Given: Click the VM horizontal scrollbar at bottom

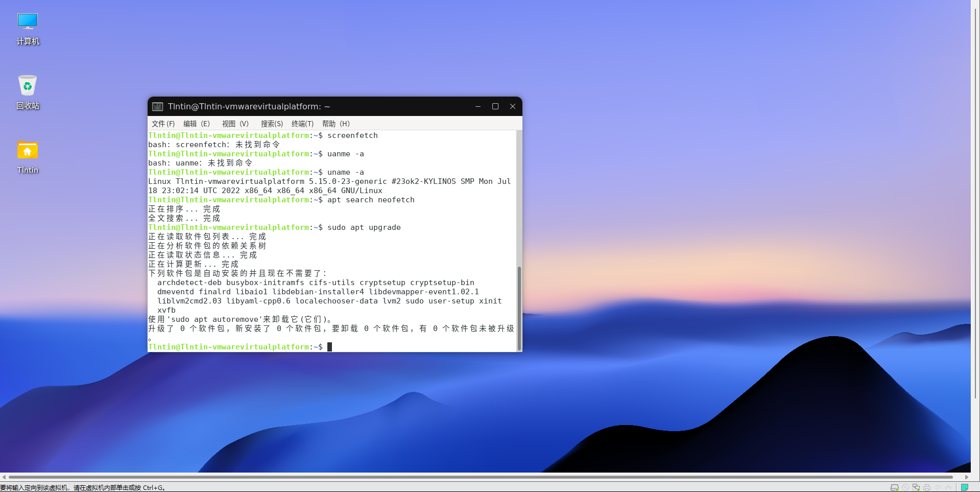Looking at the screenshot, I should click(480, 477).
